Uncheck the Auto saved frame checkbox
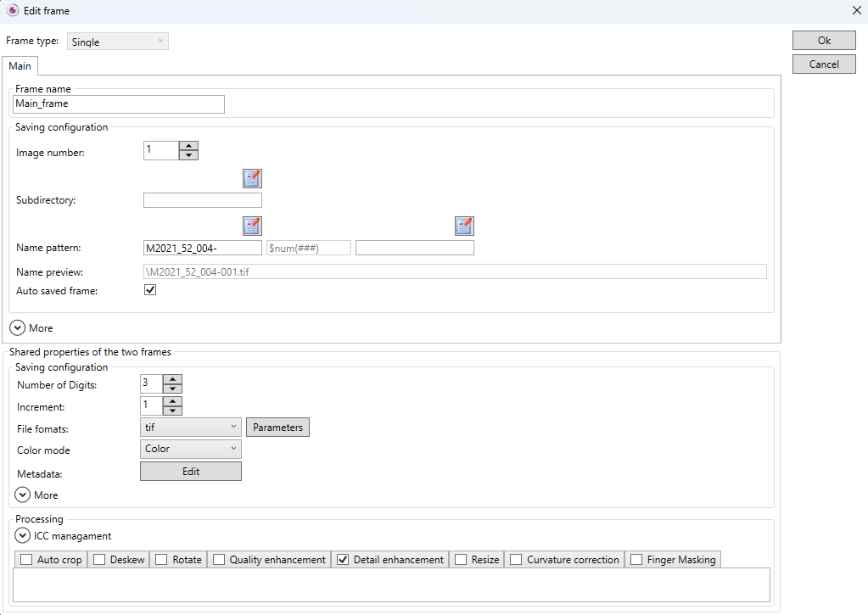This screenshot has height=615, width=868. (150, 289)
